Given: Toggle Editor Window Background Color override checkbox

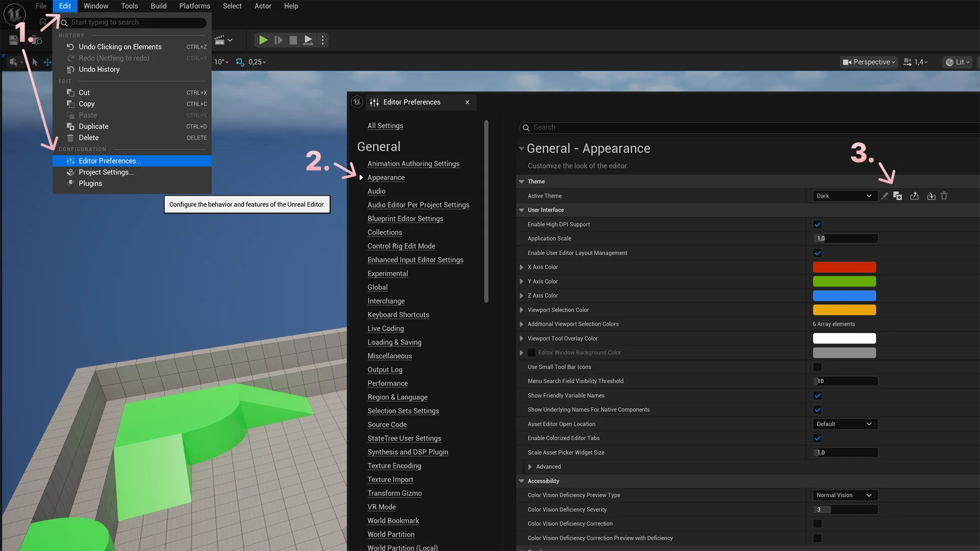Looking at the screenshot, I should click(x=531, y=353).
